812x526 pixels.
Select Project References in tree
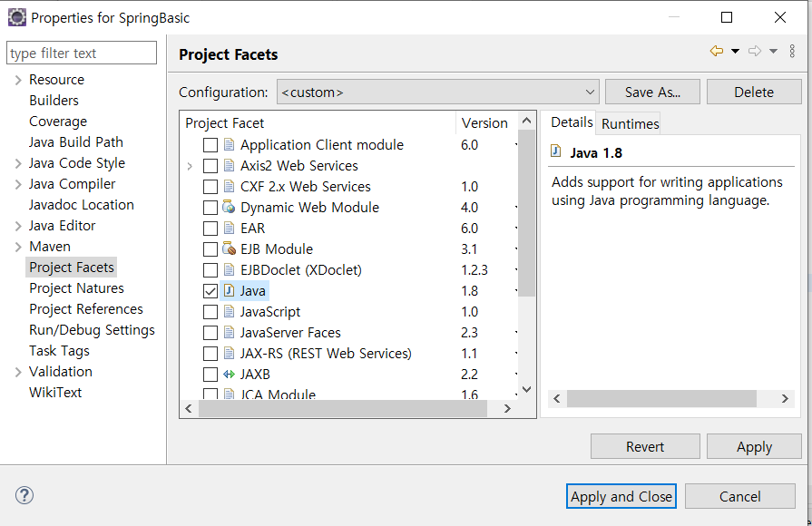pos(86,309)
